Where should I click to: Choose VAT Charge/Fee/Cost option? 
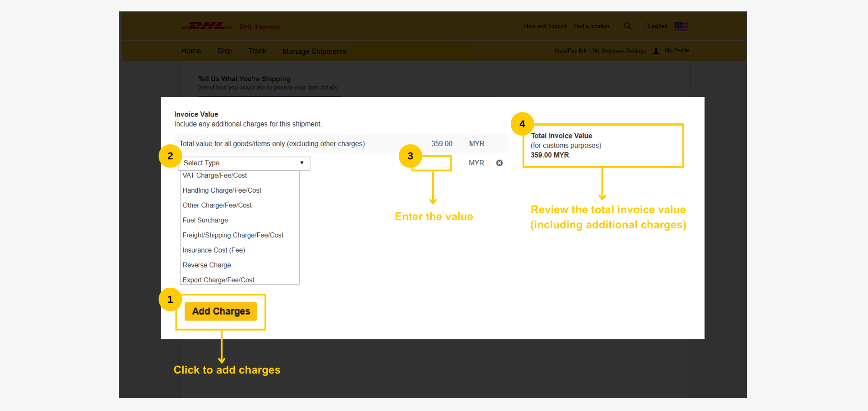[215, 176]
